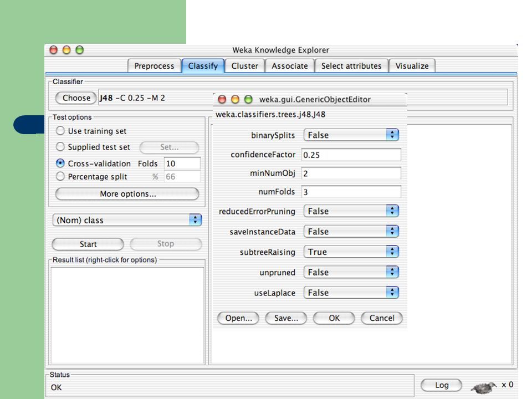Switch to the Preprocess tab

tap(154, 66)
